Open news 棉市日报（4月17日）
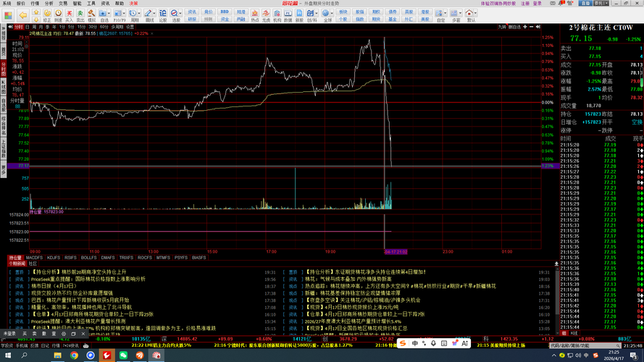The width and height of the screenshot is (644, 362). coord(54,286)
